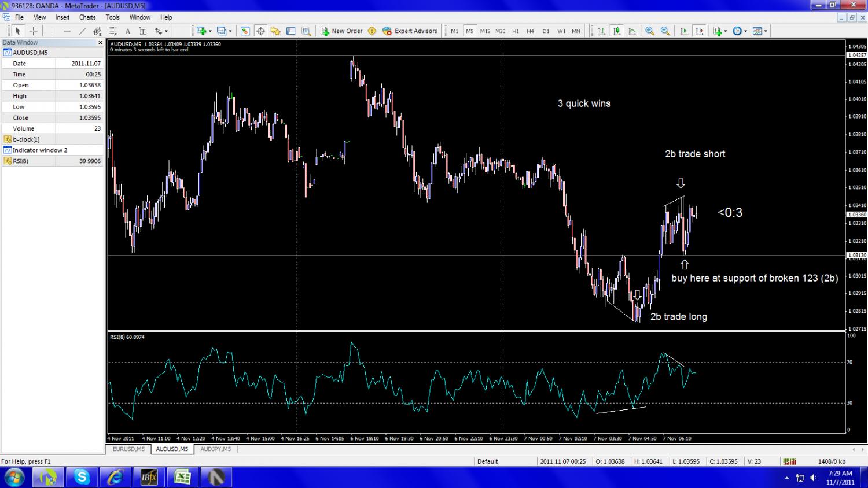The width and height of the screenshot is (868, 488).
Task: Click the yellow MetaEditor diamond icon
Action: point(372,31)
